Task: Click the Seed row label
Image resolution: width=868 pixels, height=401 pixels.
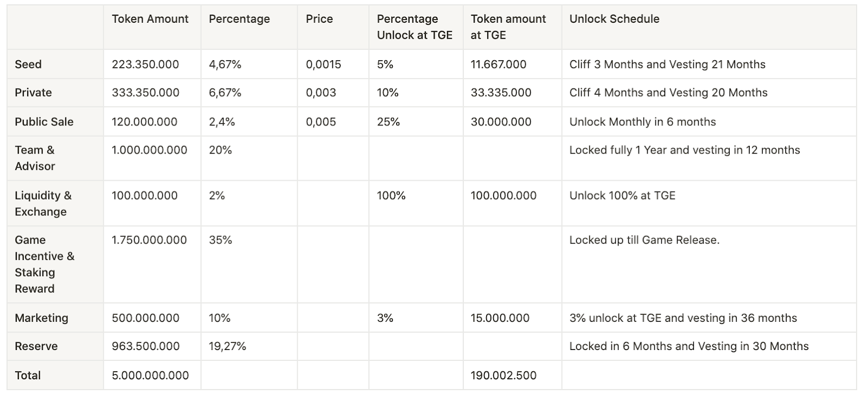Action: coord(28,65)
